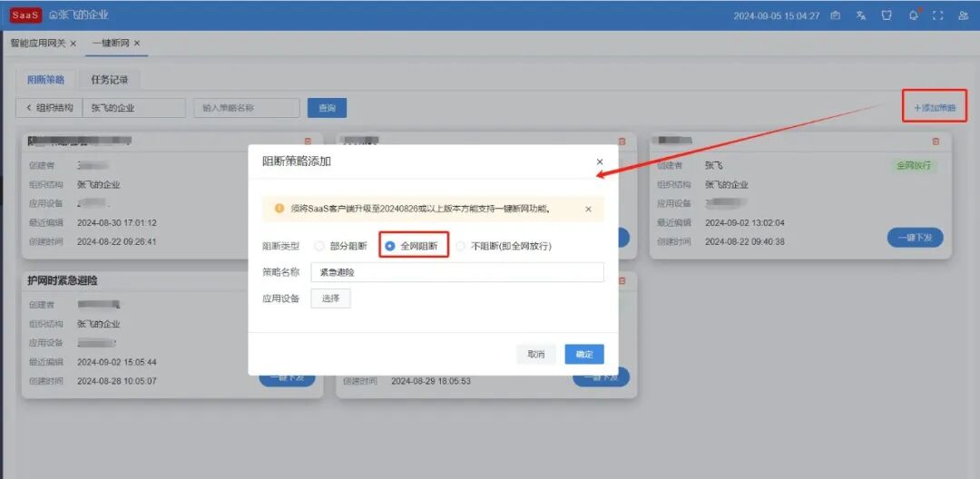This screenshot has width=980, height=479.
Task: Click the green 全网放行 tag
Action: (x=914, y=165)
